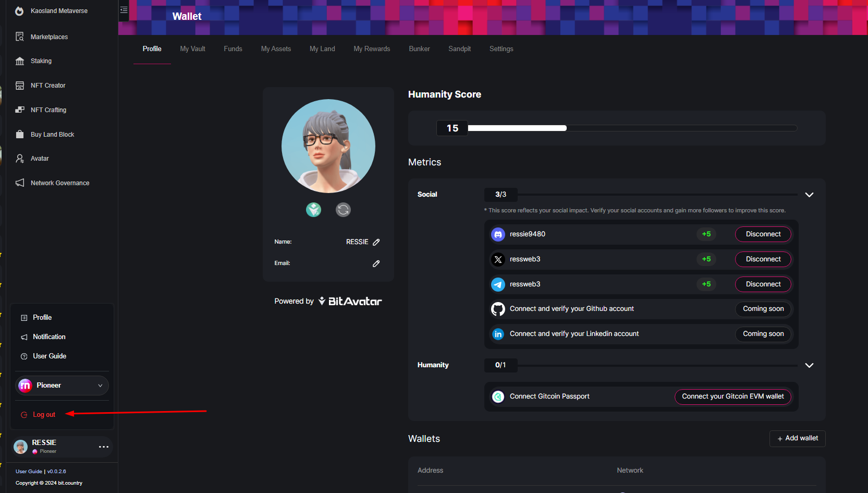Click the Humanity Score progress bar

tap(632, 128)
